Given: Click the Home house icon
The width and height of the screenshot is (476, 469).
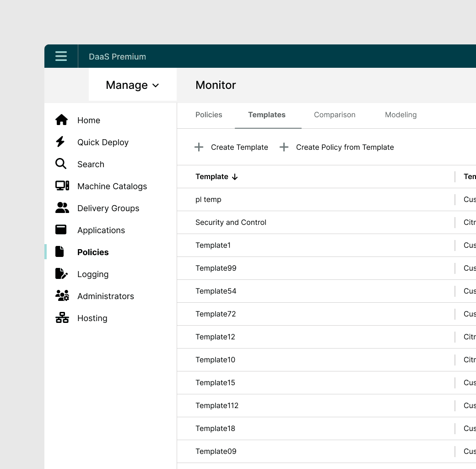Looking at the screenshot, I should (x=62, y=120).
